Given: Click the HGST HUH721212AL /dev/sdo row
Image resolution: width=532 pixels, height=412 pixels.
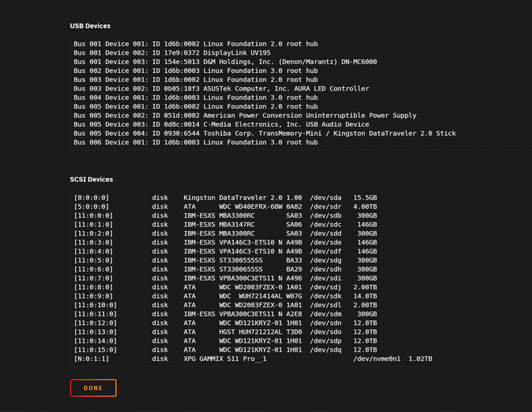Looking at the screenshot, I should 226,332.
